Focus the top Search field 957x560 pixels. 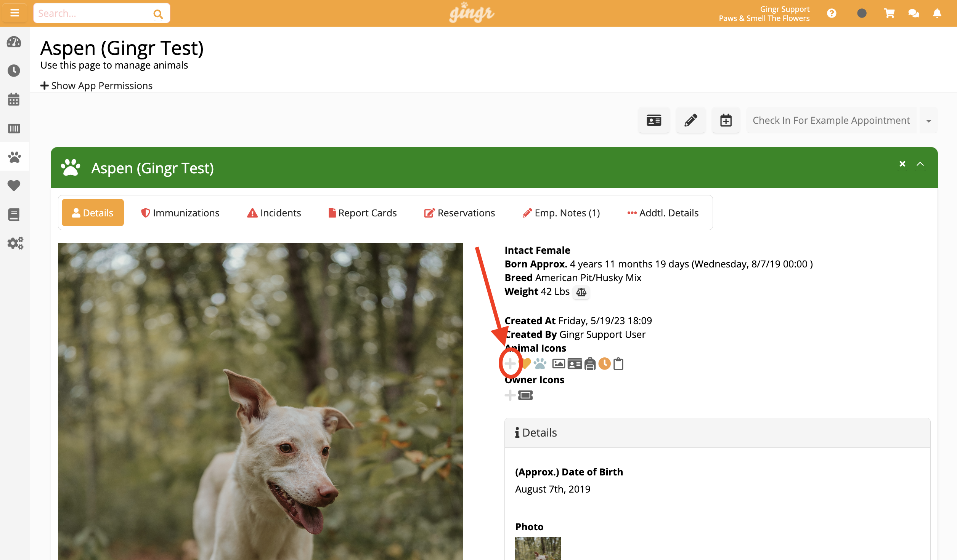click(101, 13)
